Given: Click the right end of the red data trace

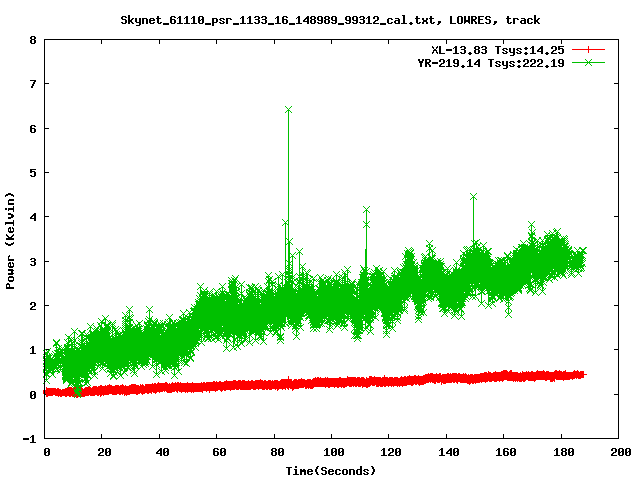Looking at the screenshot, I should pos(583,374).
